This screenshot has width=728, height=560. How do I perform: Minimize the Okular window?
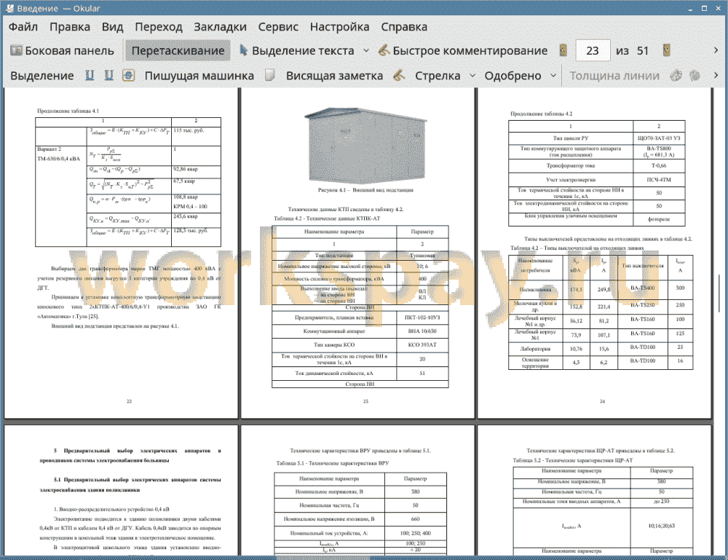(690, 8)
